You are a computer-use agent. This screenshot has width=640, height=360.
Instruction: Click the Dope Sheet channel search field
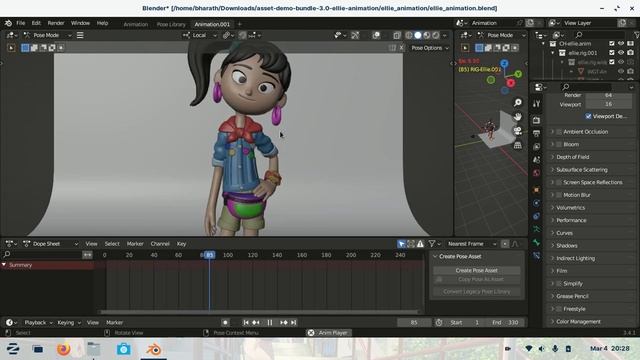click(42, 255)
